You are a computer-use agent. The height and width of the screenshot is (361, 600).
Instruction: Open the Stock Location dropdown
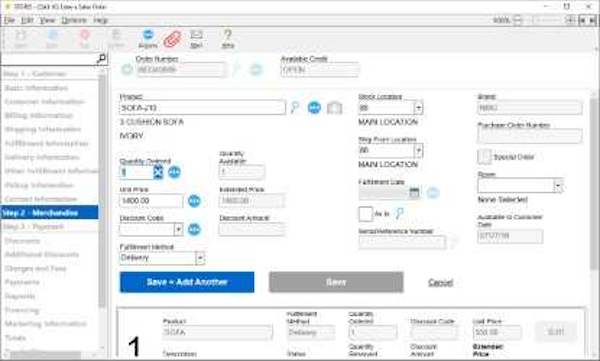(x=418, y=108)
